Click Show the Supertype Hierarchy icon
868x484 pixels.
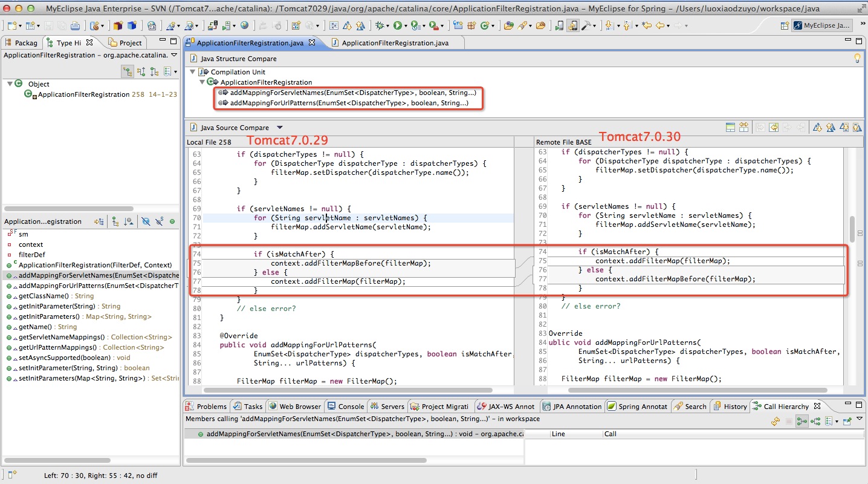141,71
